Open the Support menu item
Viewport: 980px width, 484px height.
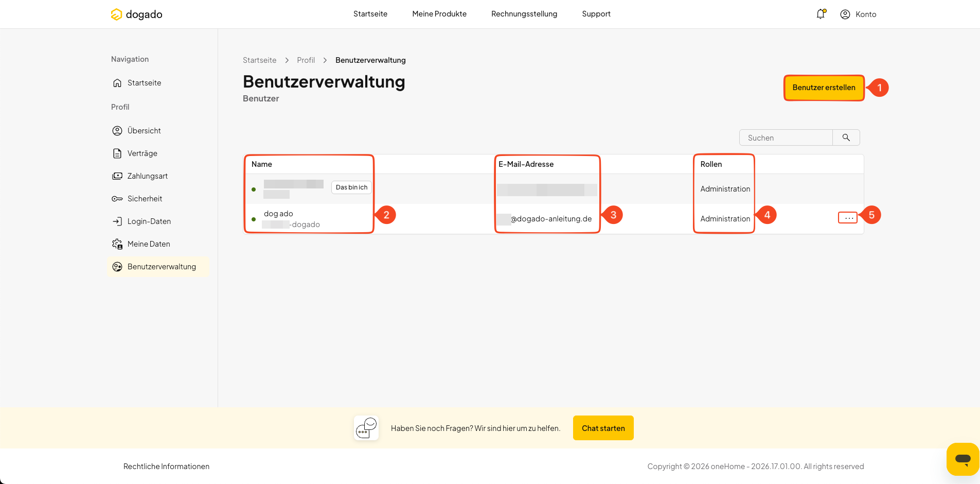596,14
